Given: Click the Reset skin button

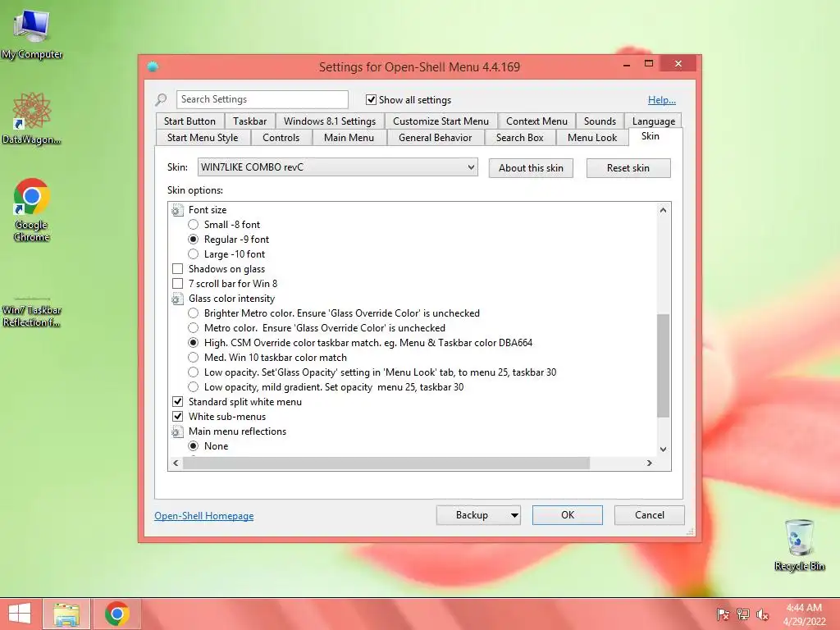Looking at the screenshot, I should click(628, 168).
